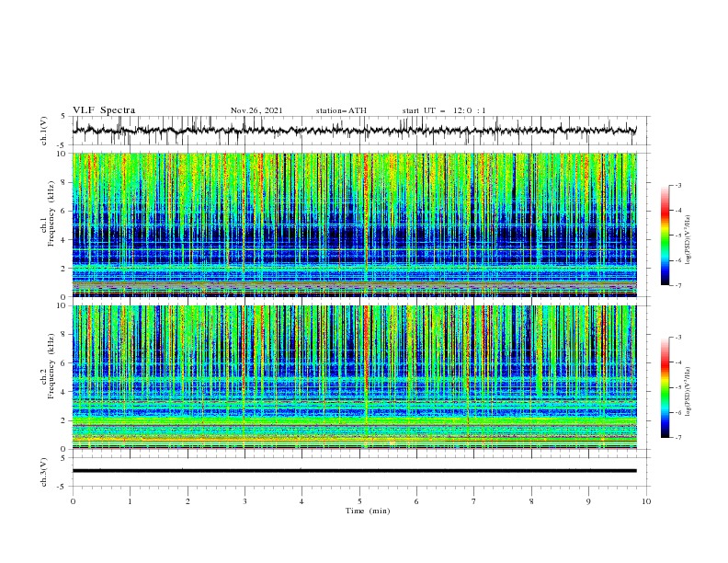Click the '-3' value on ch.1 colorbar
The height and width of the screenshot is (563, 728).
[677, 185]
